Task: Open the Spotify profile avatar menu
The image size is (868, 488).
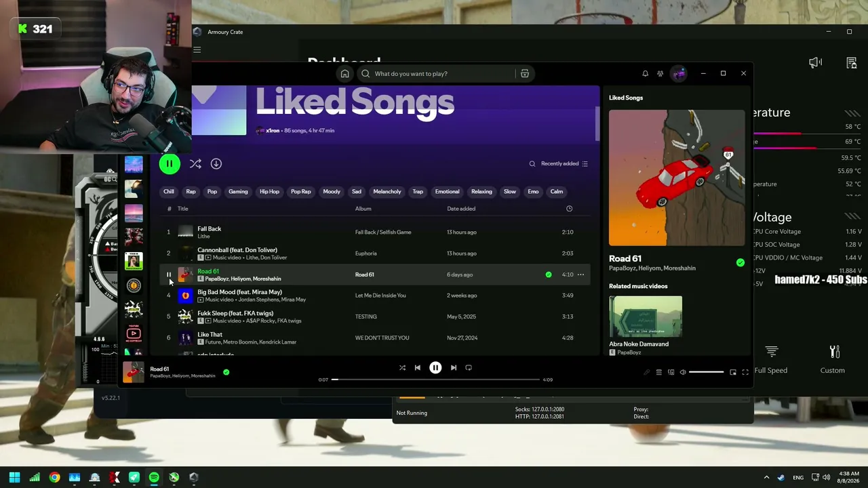Action: point(679,73)
